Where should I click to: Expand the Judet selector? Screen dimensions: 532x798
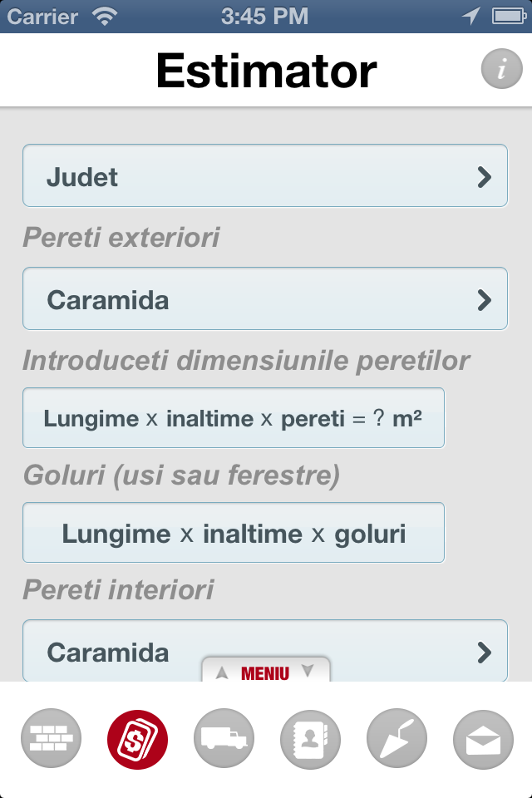pyautogui.click(x=265, y=175)
